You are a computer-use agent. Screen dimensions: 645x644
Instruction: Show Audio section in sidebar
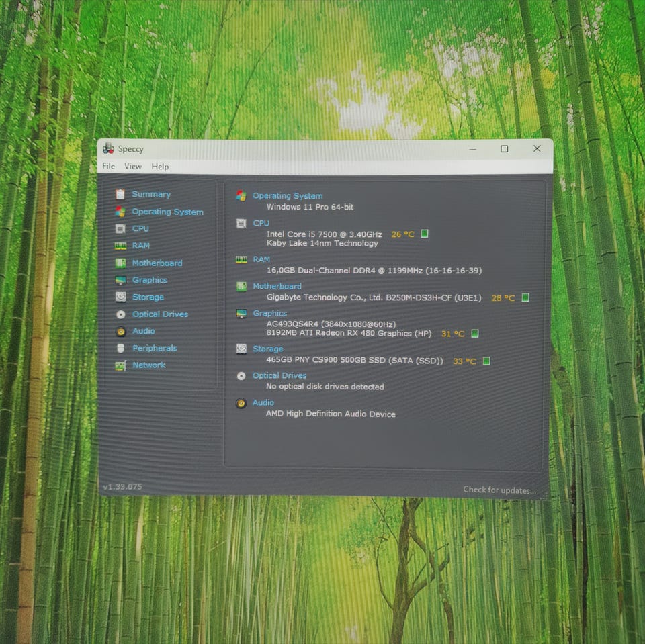[x=144, y=331]
